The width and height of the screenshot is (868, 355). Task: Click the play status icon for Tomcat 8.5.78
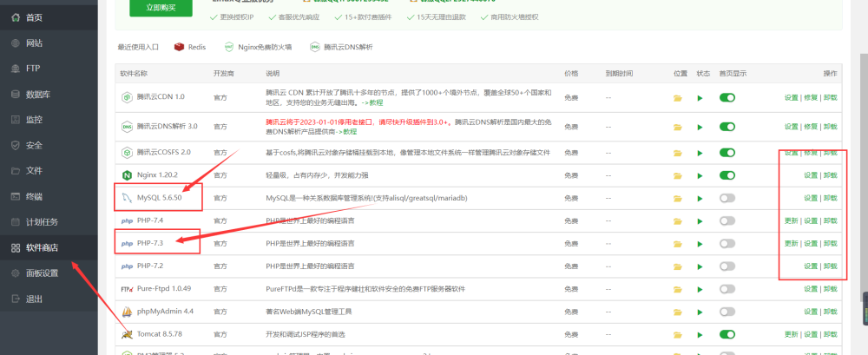coord(700,334)
